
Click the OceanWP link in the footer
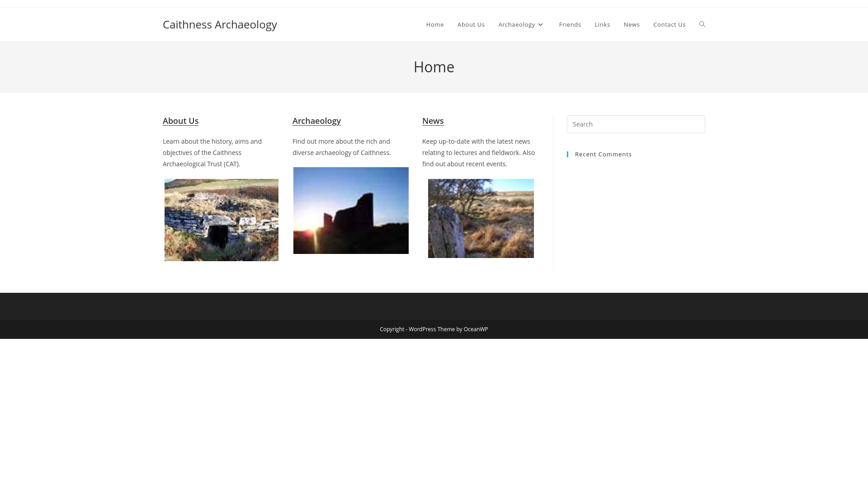tap(476, 329)
